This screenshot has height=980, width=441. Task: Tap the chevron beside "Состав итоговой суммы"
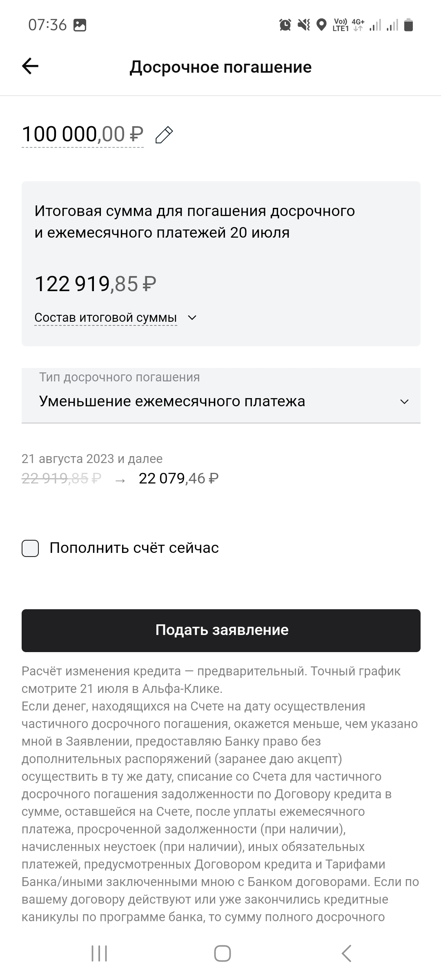pos(192,318)
